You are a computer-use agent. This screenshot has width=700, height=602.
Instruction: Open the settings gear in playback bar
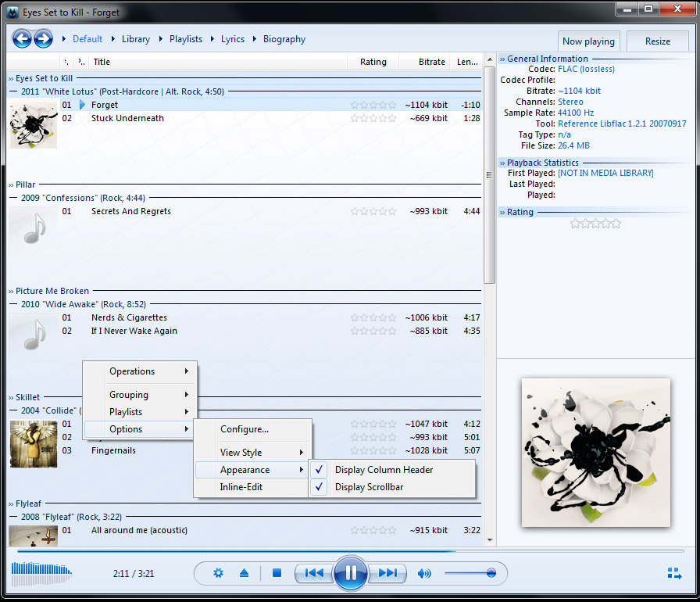tap(219, 573)
